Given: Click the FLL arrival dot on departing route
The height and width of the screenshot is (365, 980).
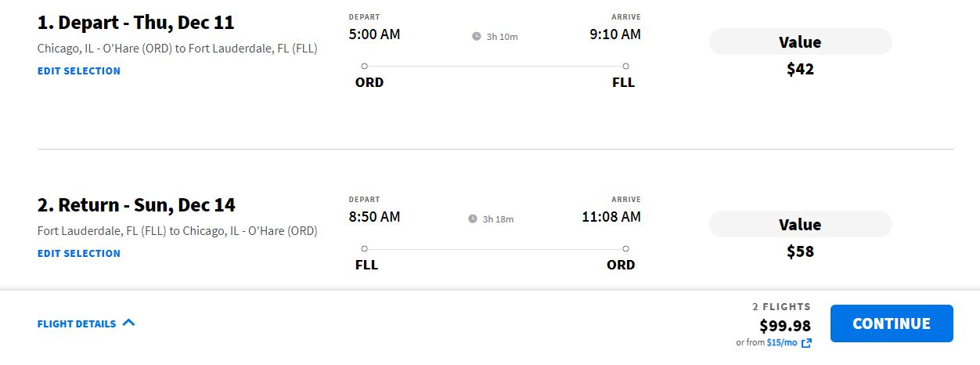Looking at the screenshot, I should (x=625, y=67).
